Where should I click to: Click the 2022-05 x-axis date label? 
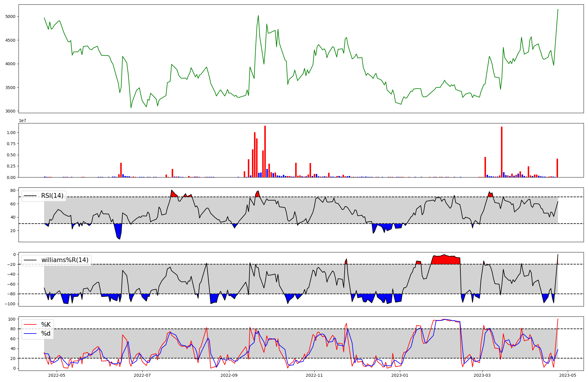click(x=56, y=375)
